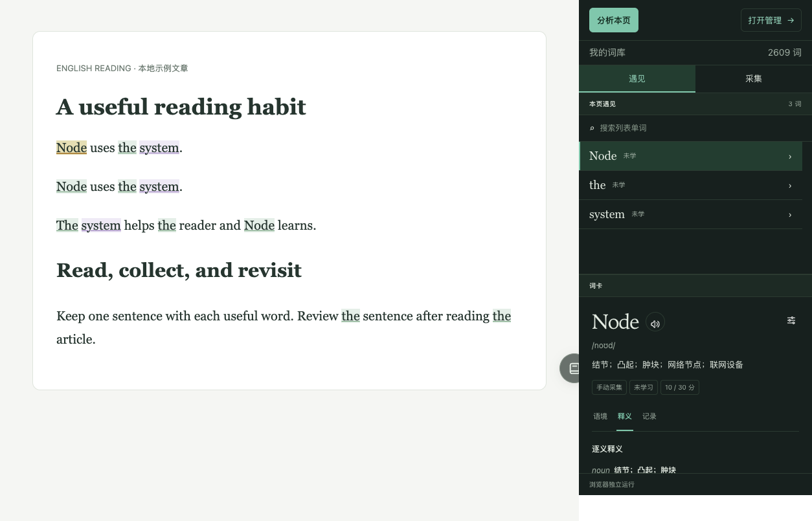Click the "3 词" page count
The height and width of the screenshot is (521, 812).
pos(795,104)
